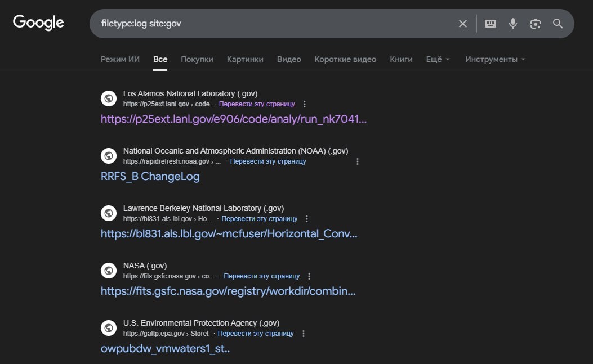Switch to the Картинки tab
The image size is (593, 364).
pyautogui.click(x=245, y=59)
